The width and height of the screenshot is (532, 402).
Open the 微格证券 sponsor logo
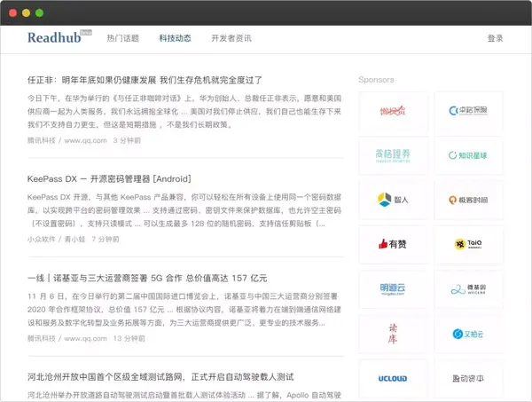(x=393, y=155)
